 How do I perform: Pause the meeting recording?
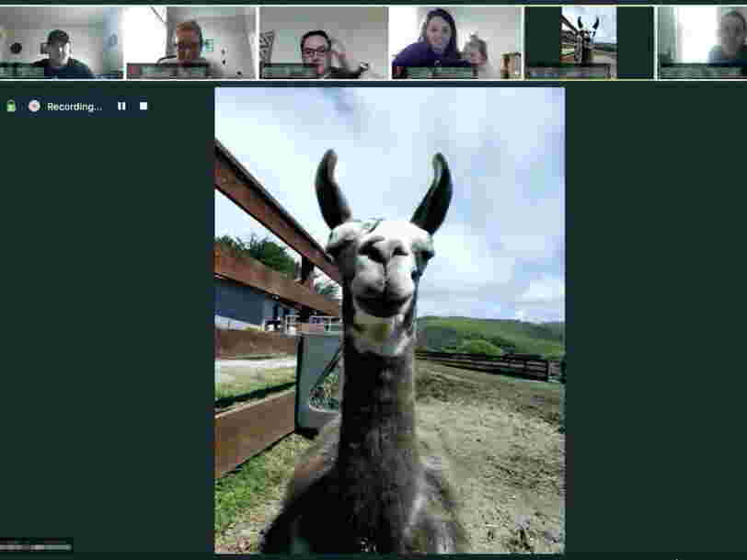point(121,107)
